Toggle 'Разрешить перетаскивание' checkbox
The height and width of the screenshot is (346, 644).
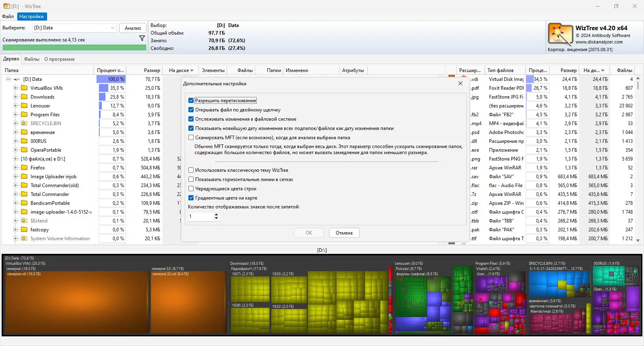coord(191,101)
